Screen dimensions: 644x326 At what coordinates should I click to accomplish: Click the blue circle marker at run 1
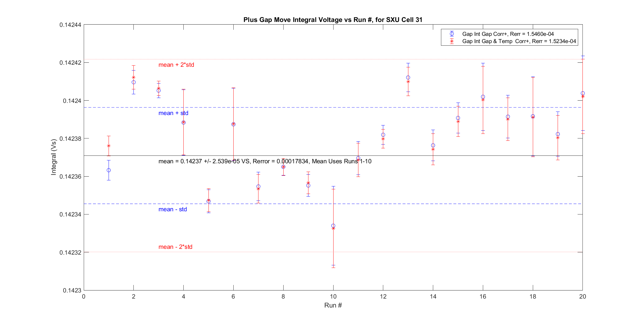pyautogui.click(x=109, y=170)
